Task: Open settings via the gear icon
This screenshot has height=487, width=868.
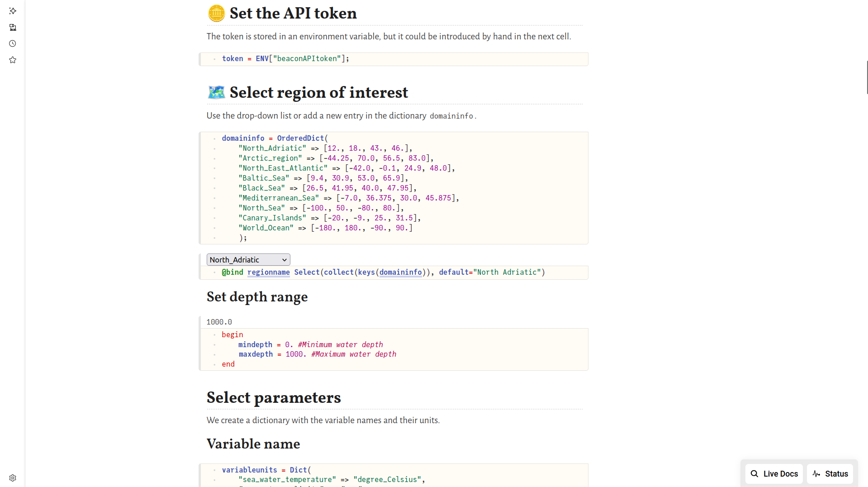Action: click(13, 478)
